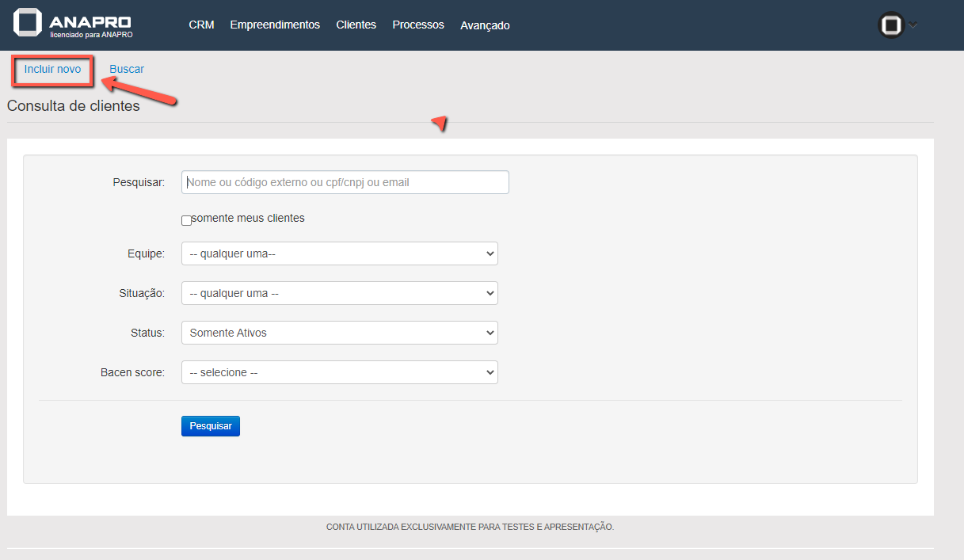This screenshot has width=964, height=560.
Task: Click the Buscar link
Action: coord(127,69)
